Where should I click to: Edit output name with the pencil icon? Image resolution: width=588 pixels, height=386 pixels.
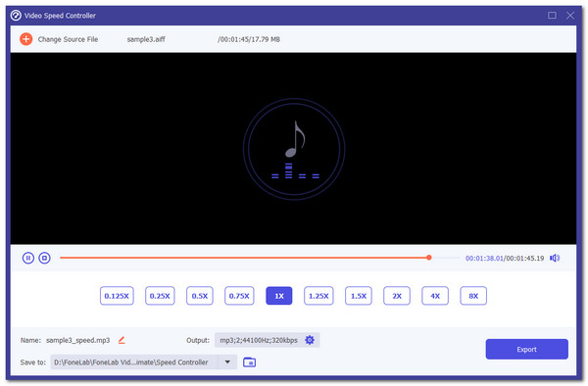point(122,340)
